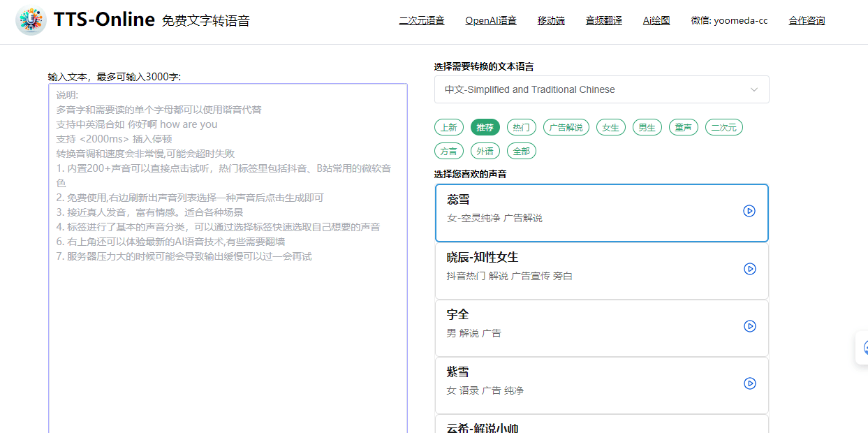Viewport: 868px width, 433px height.
Task: Toggle the 方言 voice filter tag
Action: [x=448, y=151]
